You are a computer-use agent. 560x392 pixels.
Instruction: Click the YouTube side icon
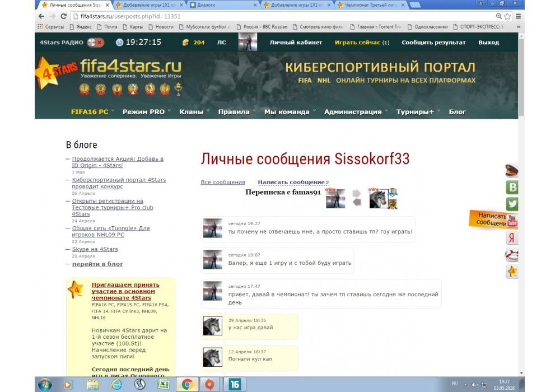[512, 221]
